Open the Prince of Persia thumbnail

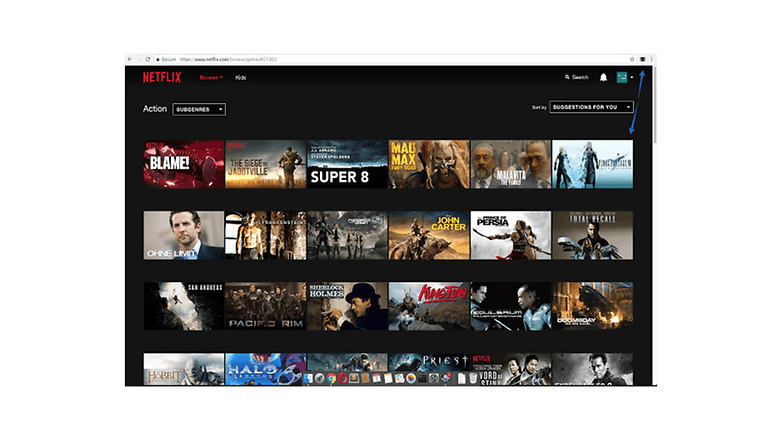tap(511, 235)
